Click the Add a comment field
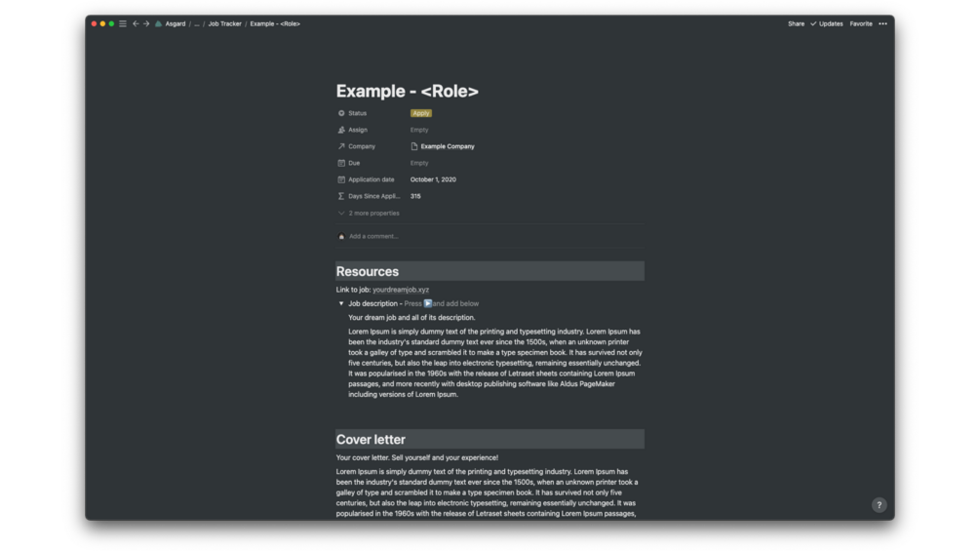The image size is (980, 551). pos(373,236)
